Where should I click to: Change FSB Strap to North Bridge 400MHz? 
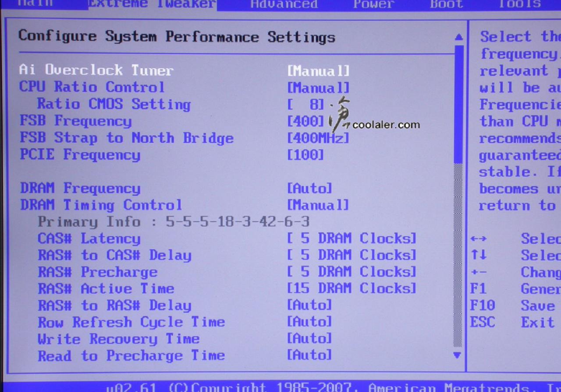(x=319, y=138)
